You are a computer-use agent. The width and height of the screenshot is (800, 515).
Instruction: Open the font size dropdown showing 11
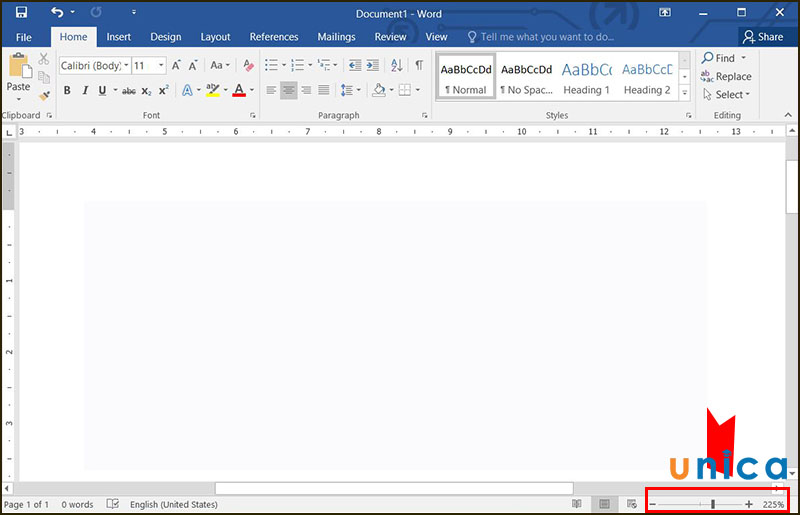(161, 65)
